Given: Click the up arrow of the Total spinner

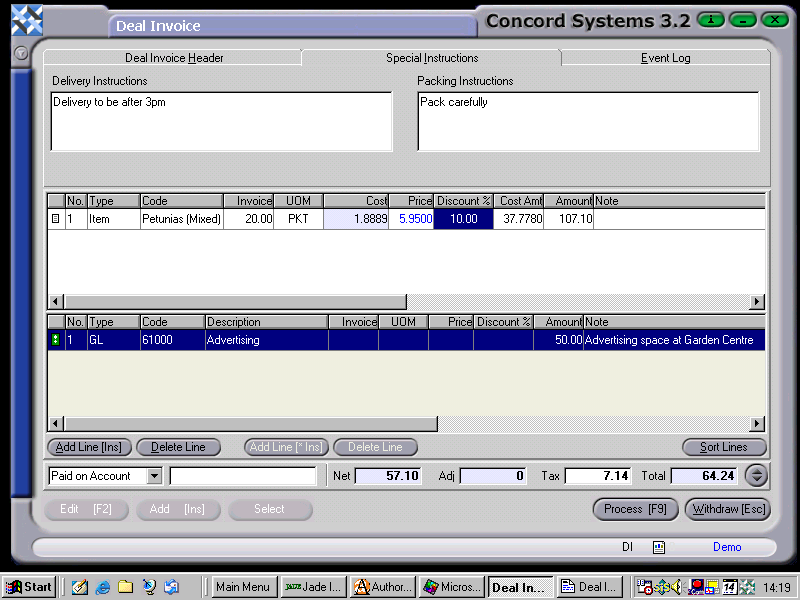Looking at the screenshot, I should point(757,471).
